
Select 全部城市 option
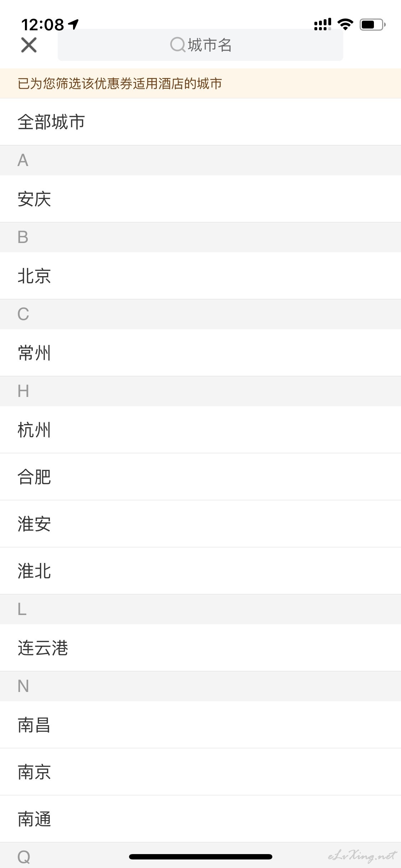pyautogui.click(x=200, y=122)
